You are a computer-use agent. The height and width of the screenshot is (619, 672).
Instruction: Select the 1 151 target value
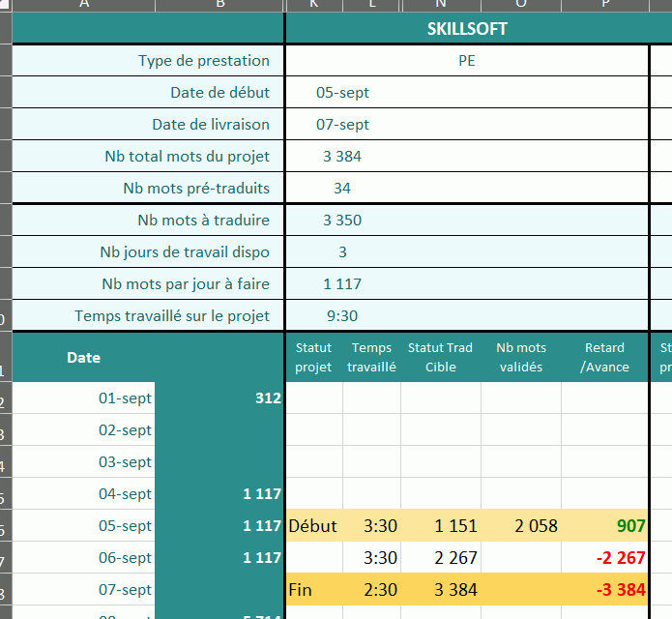pos(441,525)
